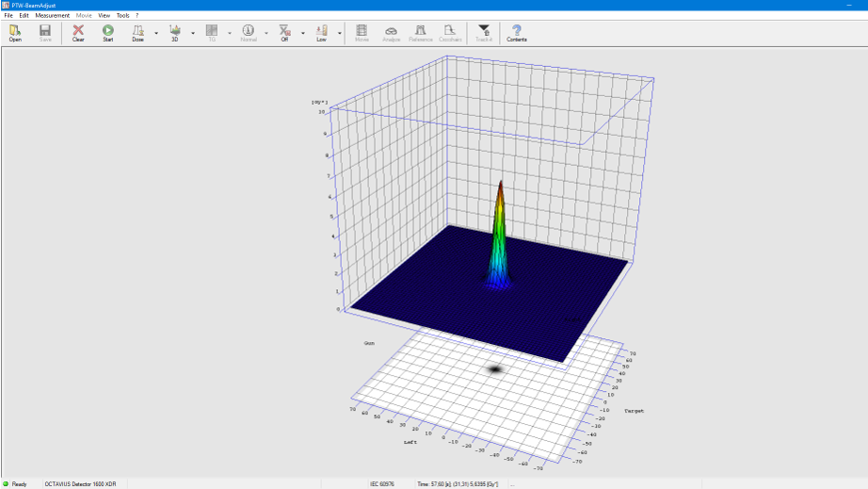Open the Edit menu
Viewport: 868px width, 489px height.
pyautogui.click(x=24, y=15)
